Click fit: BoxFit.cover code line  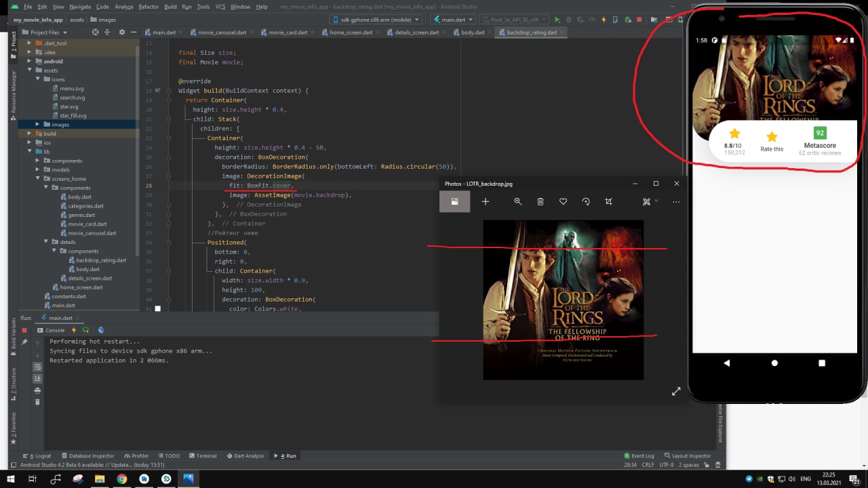(261, 185)
